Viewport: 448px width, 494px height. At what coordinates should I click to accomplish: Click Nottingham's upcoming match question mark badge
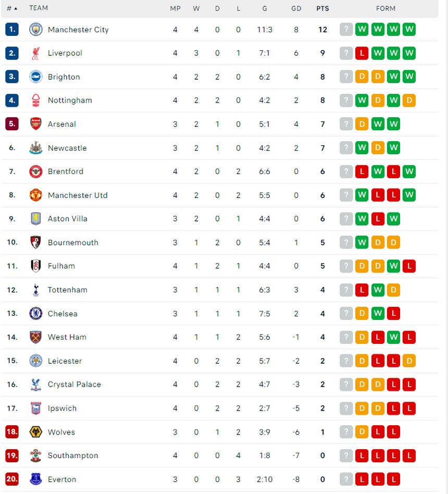346,101
